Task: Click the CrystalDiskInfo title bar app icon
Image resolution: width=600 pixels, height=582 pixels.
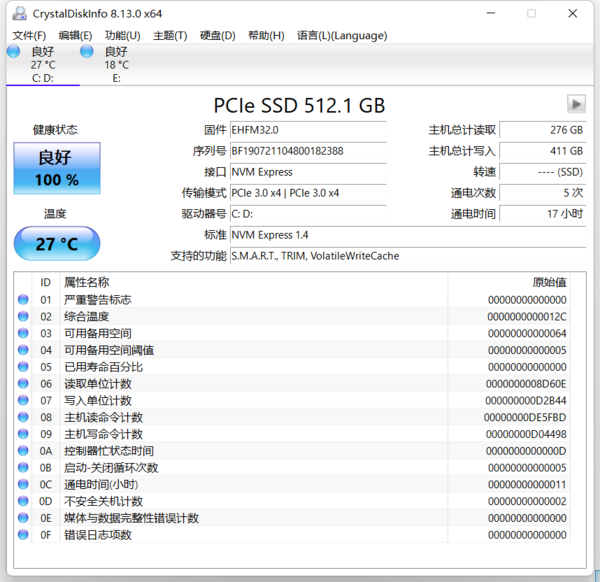Action: coord(19,14)
